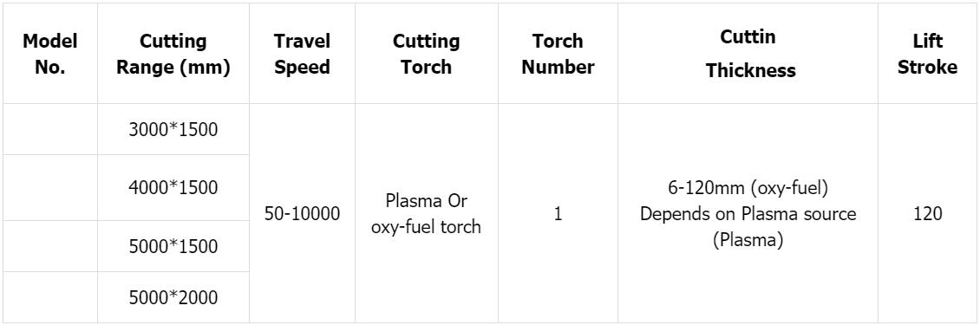Image resolution: width=980 pixels, height=325 pixels.
Task: Click the Model No. column header
Action: pos(50,54)
